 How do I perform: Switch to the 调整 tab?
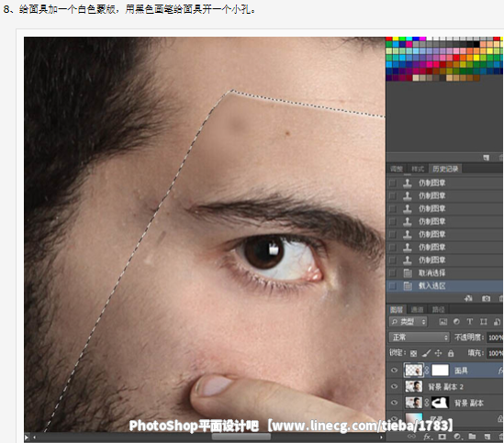(397, 169)
